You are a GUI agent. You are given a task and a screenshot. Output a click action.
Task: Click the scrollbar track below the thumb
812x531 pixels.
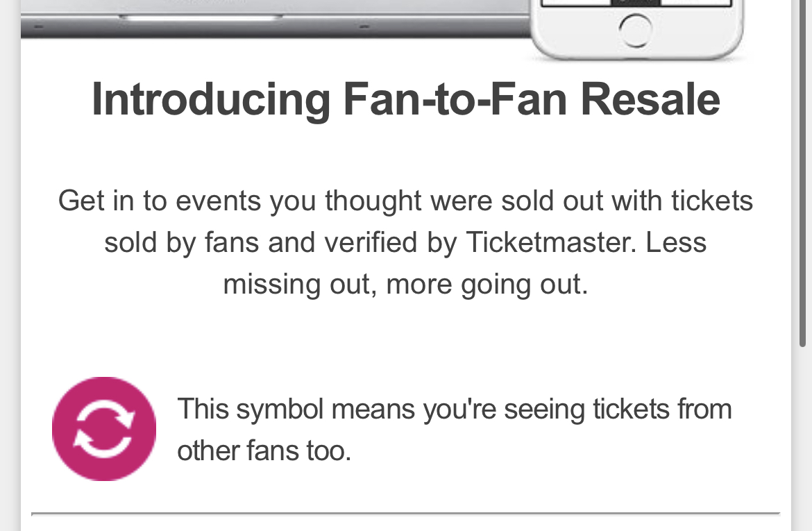803,439
